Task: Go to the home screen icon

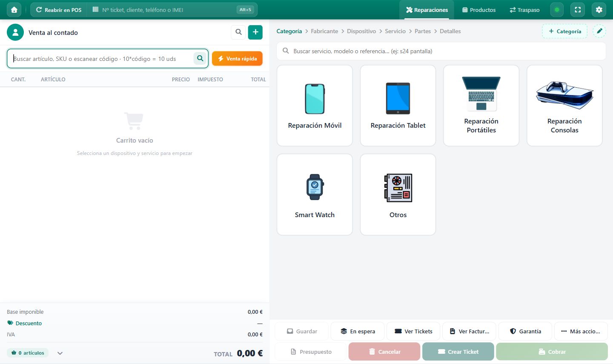Action: [14, 10]
